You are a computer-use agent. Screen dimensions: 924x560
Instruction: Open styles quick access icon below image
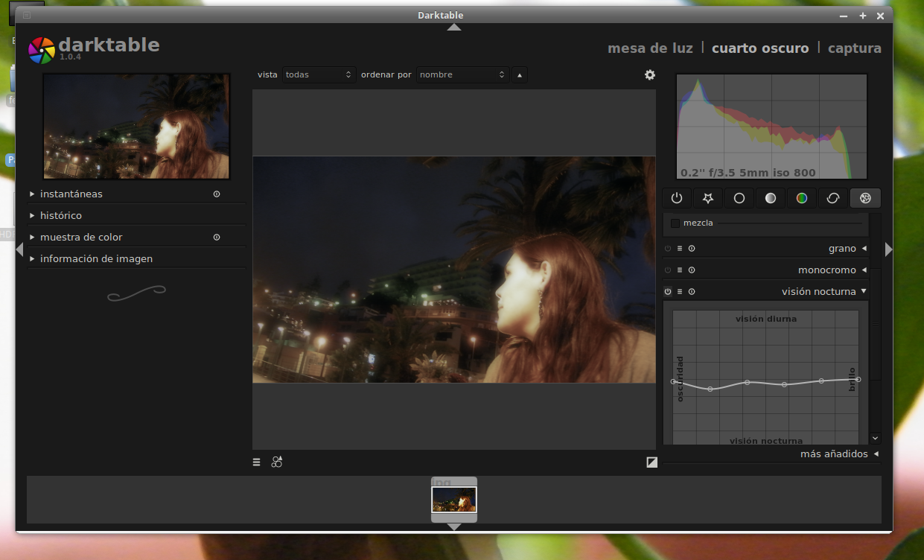click(x=277, y=462)
